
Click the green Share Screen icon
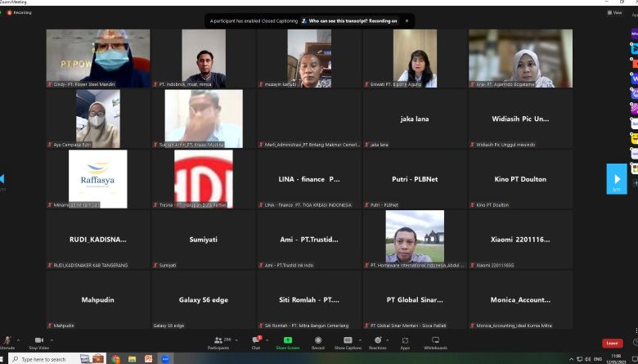point(287,340)
